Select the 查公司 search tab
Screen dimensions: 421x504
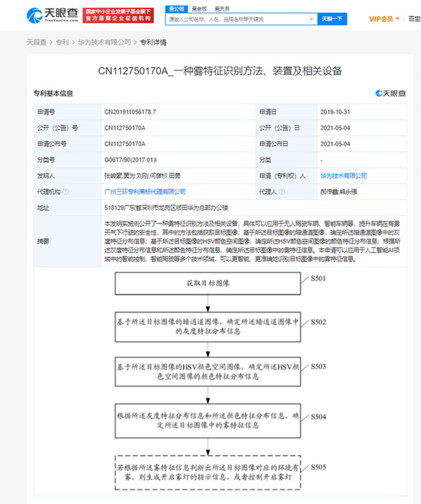(177, 8)
